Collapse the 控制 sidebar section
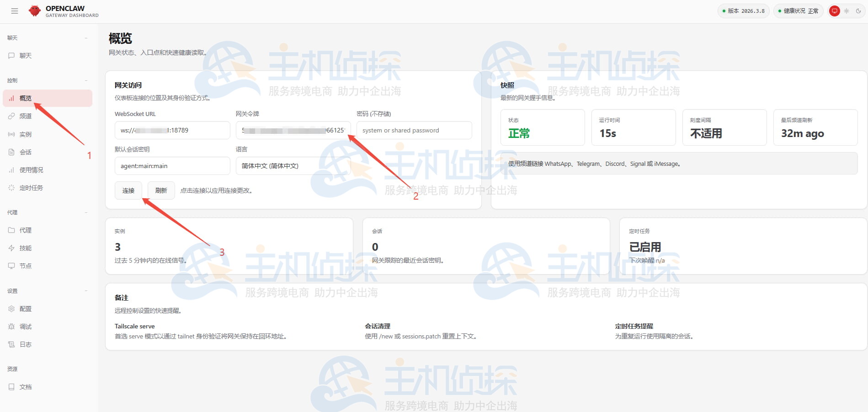The image size is (868, 412). pyautogui.click(x=86, y=80)
